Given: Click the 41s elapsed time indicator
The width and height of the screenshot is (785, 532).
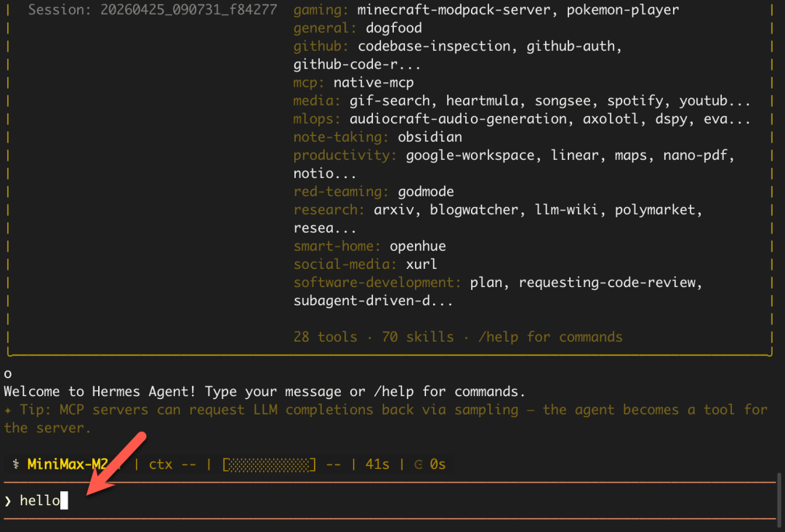Looking at the screenshot, I should [377, 464].
